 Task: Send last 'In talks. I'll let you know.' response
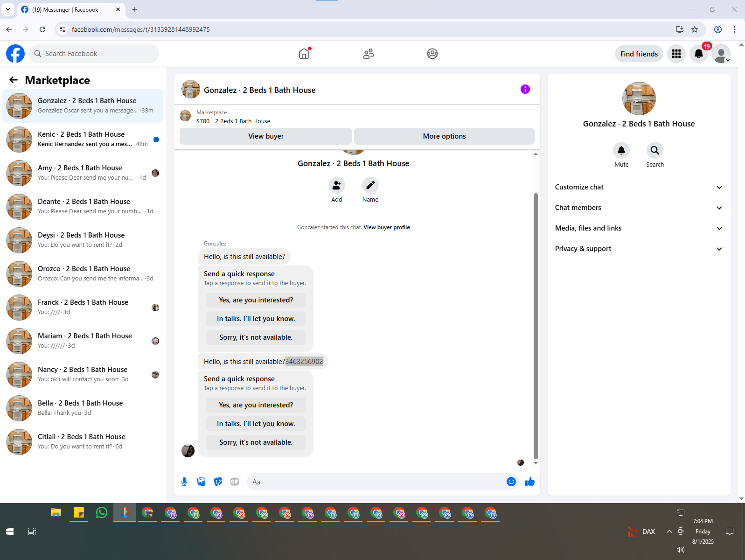point(256,424)
